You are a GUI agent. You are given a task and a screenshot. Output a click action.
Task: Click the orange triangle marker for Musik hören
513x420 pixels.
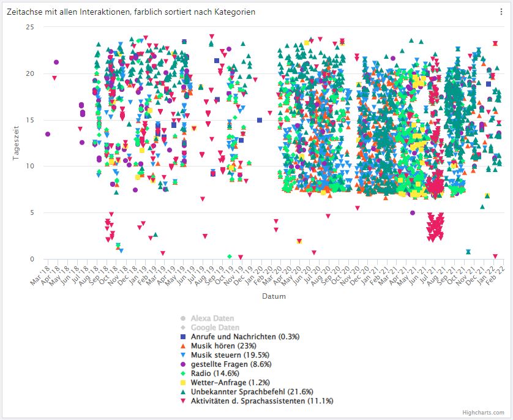click(x=183, y=346)
